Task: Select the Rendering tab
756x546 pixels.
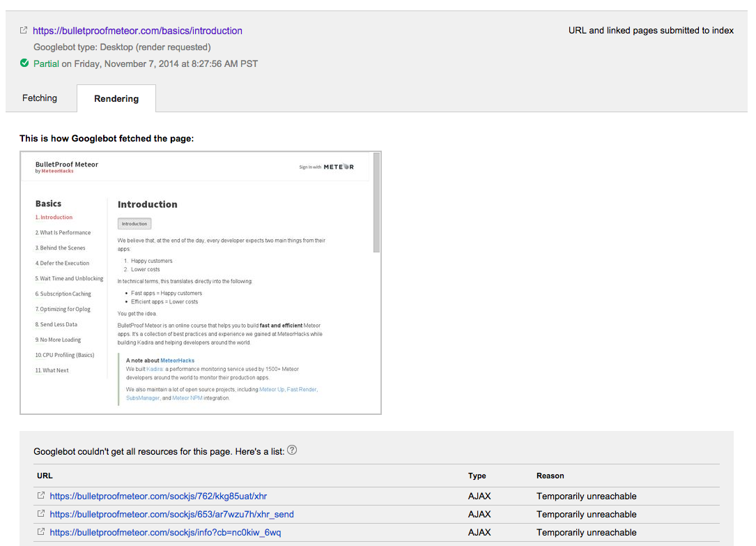Action: pyautogui.click(x=116, y=98)
